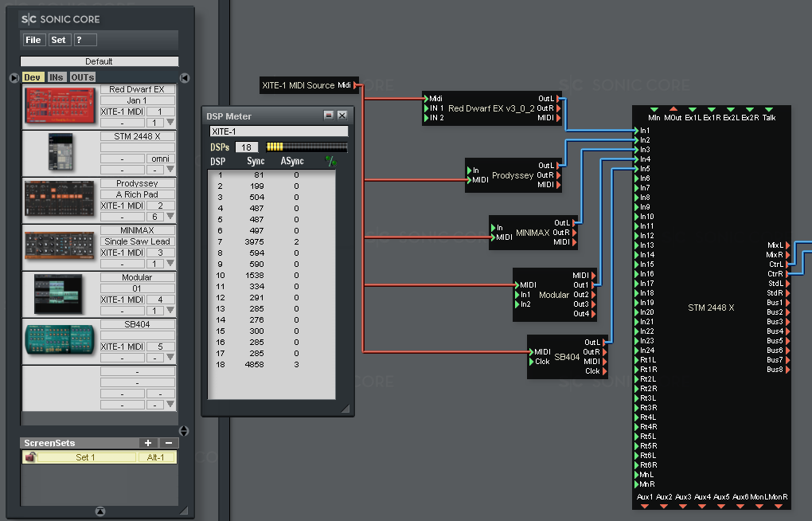Click the Red Dwarf EX Midi input port
Viewport: 812px width, 521px height.
click(426, 99)
